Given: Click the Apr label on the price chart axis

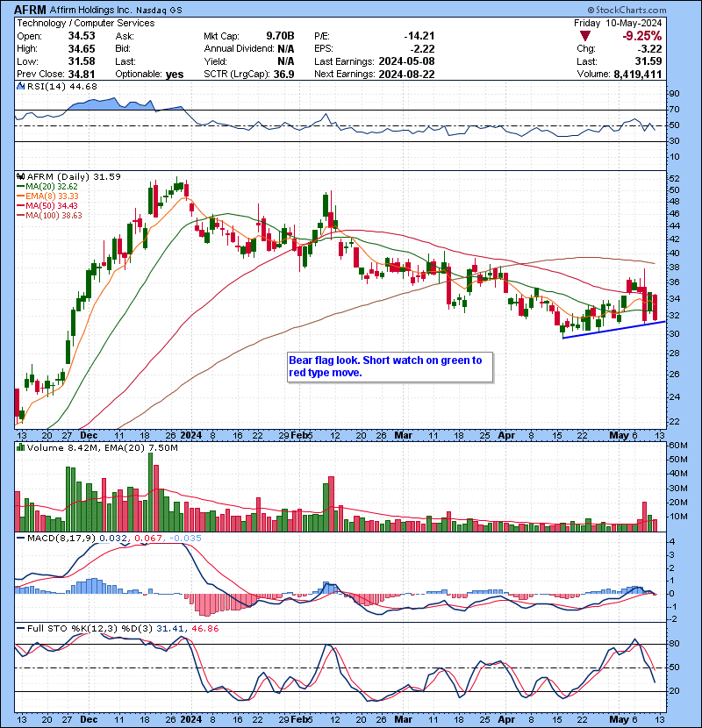Looking at the screenshot, I should tap(506, 436).
